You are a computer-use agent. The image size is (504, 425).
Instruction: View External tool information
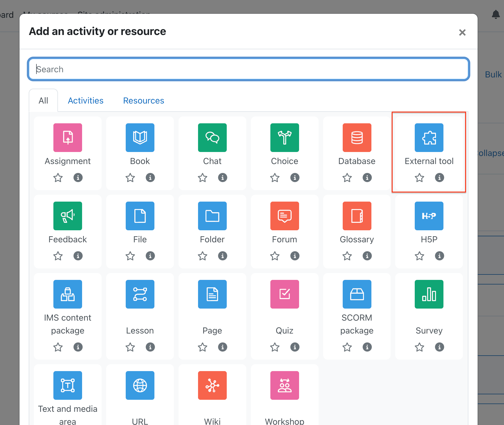(439, 178)
